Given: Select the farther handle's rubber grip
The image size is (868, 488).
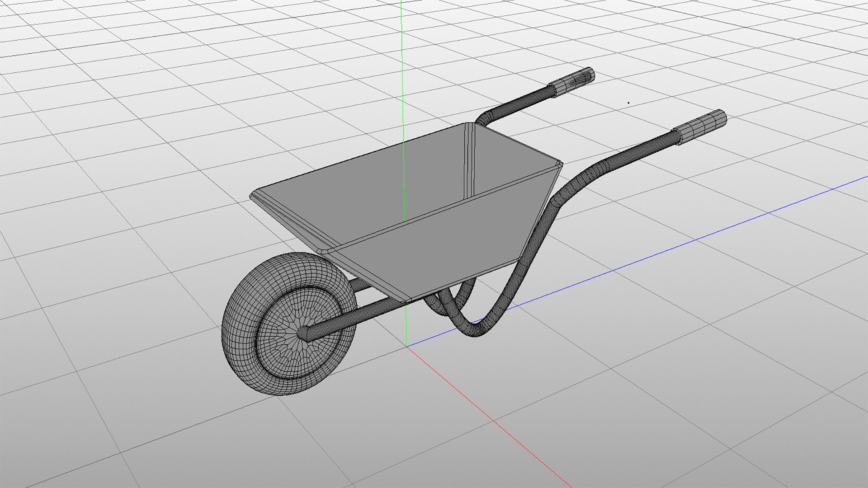Looking at the screenshot, I should 571,81.
